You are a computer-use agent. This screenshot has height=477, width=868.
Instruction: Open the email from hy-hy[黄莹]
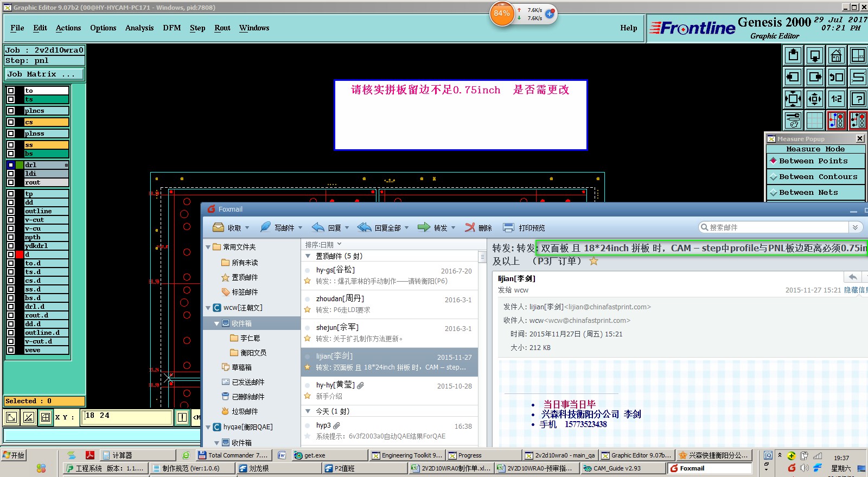tap(389, 391)
